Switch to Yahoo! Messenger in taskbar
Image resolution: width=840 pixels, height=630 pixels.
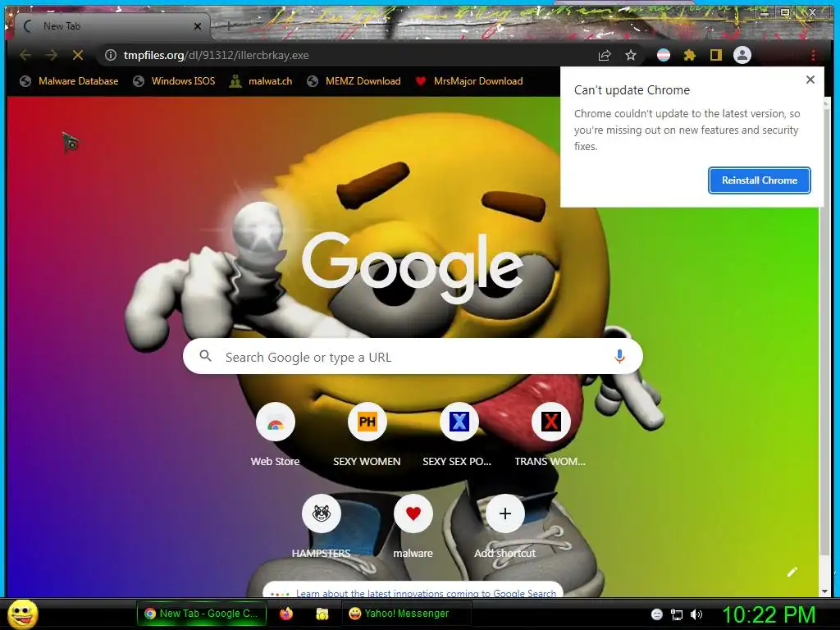coord(407,614)
